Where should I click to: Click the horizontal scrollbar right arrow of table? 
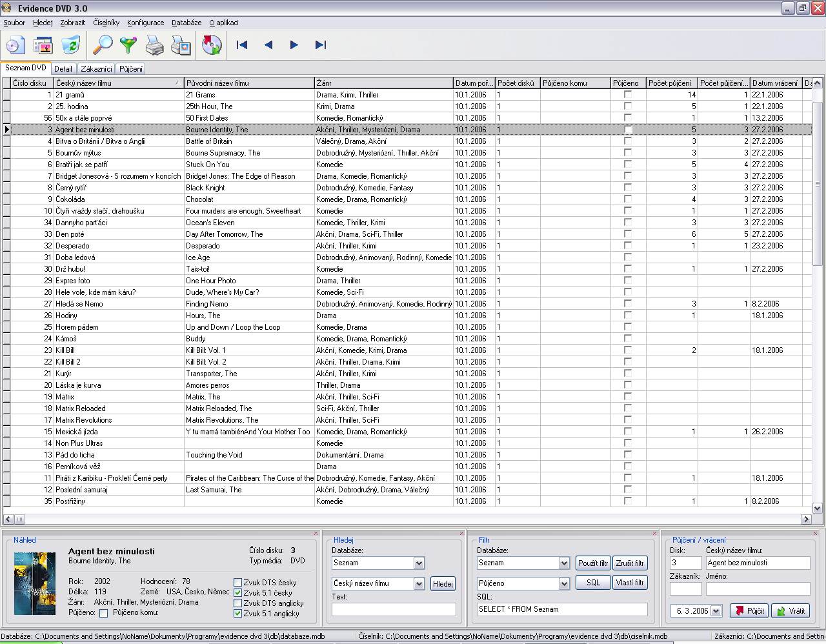806,519
